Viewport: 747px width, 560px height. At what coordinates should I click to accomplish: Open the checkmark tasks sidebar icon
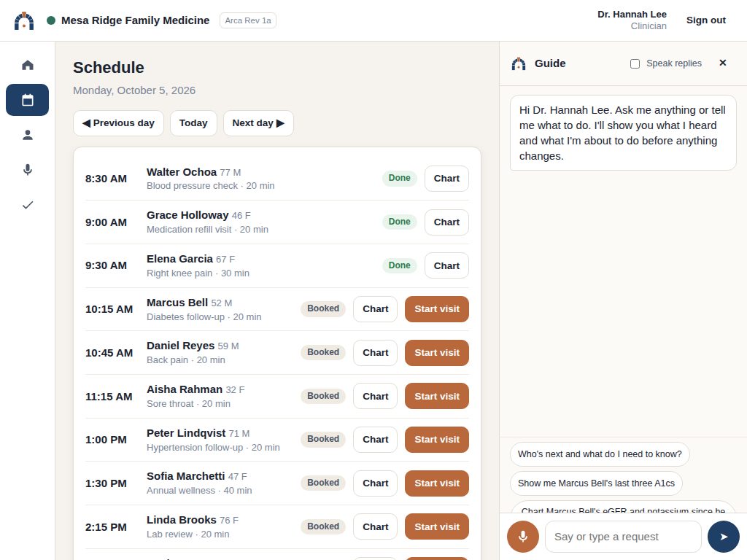tap(28, 205)
